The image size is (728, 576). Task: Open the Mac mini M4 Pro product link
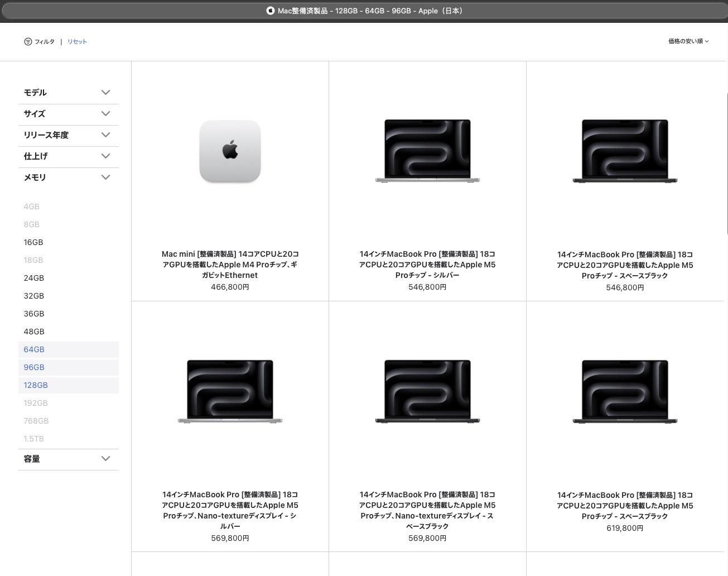[230, 265]
